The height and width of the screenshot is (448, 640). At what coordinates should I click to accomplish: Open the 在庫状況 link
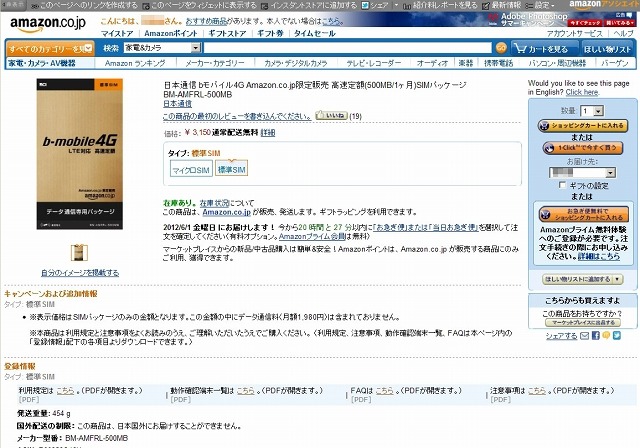[214, 203]
